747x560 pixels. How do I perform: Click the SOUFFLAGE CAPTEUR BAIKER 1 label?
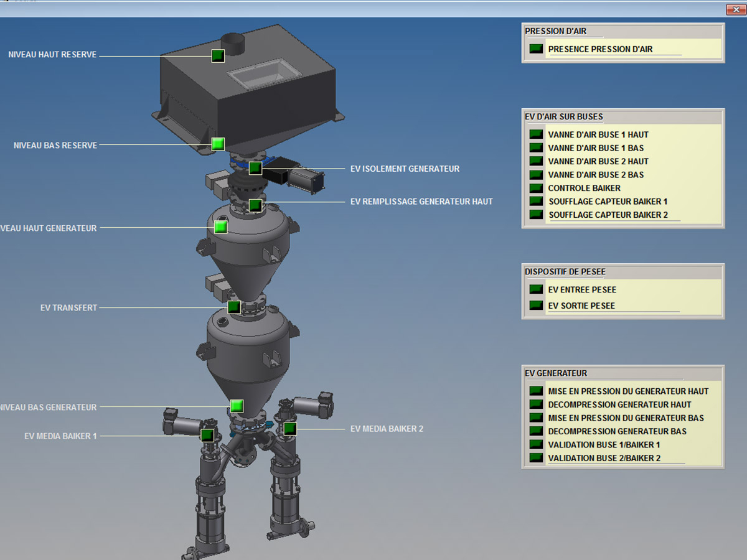[608, 202]
